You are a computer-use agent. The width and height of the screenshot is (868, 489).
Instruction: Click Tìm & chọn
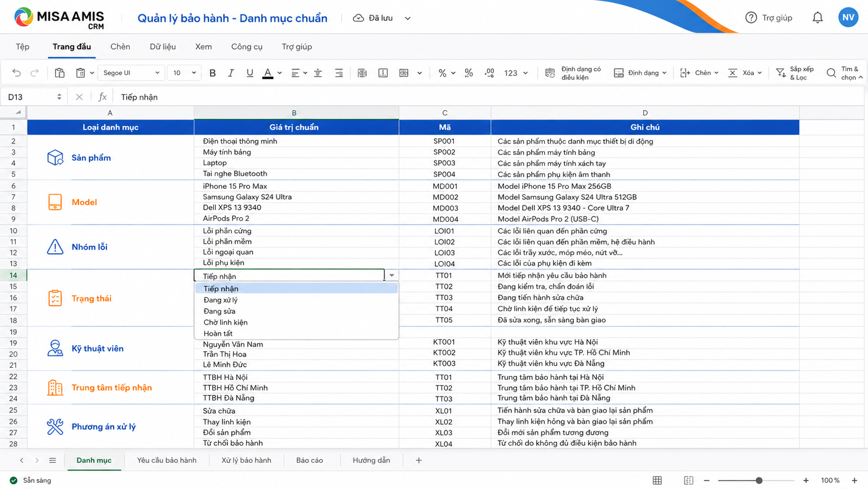point(845,73)
